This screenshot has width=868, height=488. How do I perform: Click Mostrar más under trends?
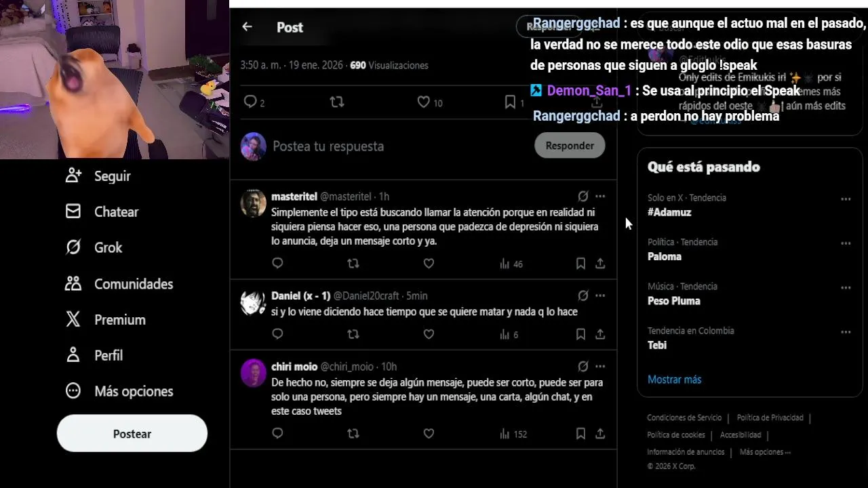674,380
